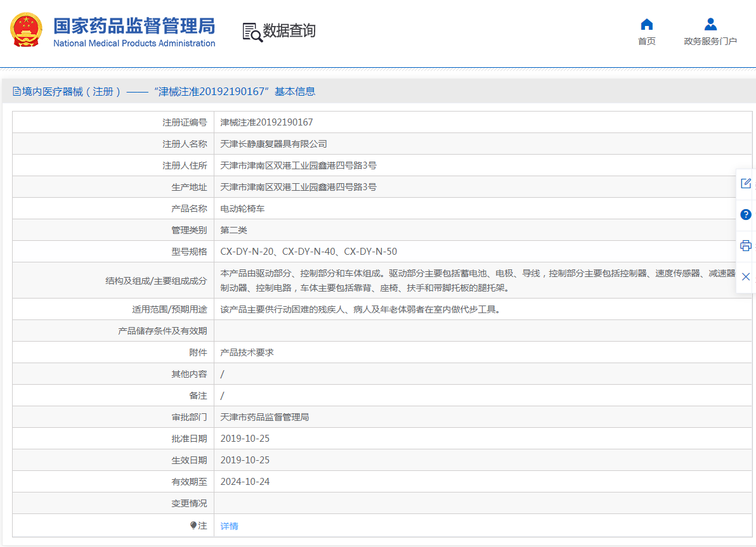Image resolution: width=756 pixels, height=547 pixels.
Task: Click the 首页 text link
Action: click(646, 41)
